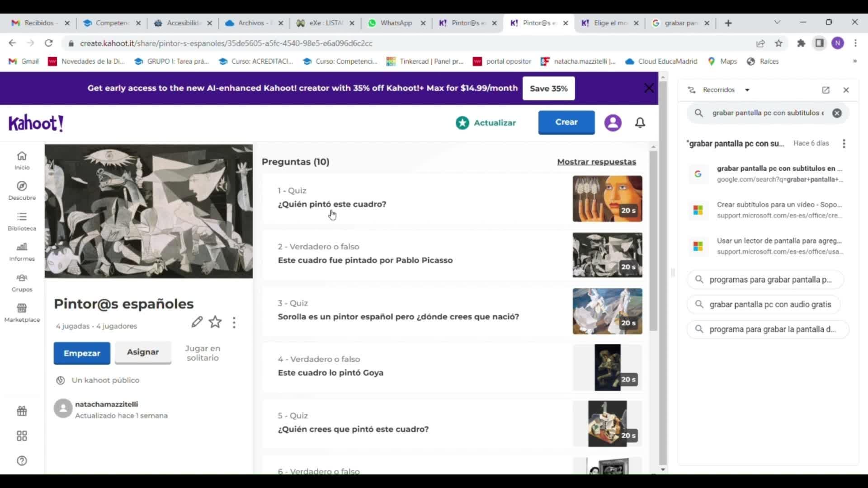
Task: Switch to the Recibidos Gmail tab
Action: coord(39,23)
